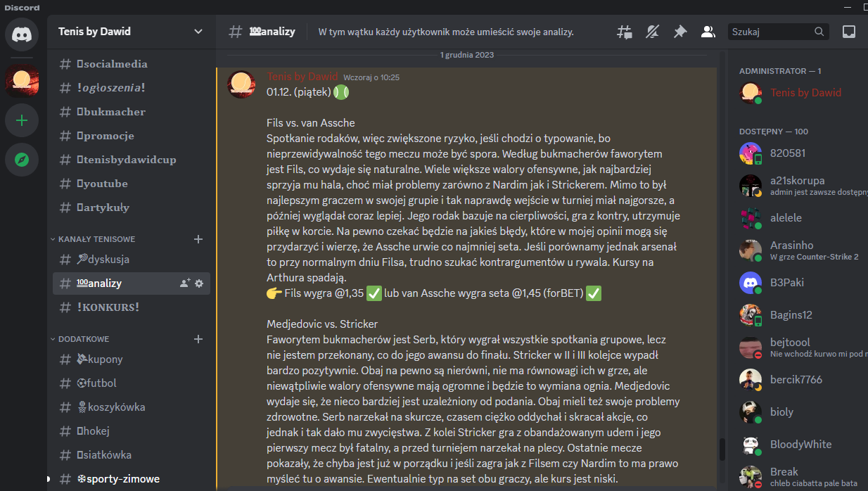868x491 pixels.
Task: Click the green plus Add a Server icon
Action: coord(22,121)
